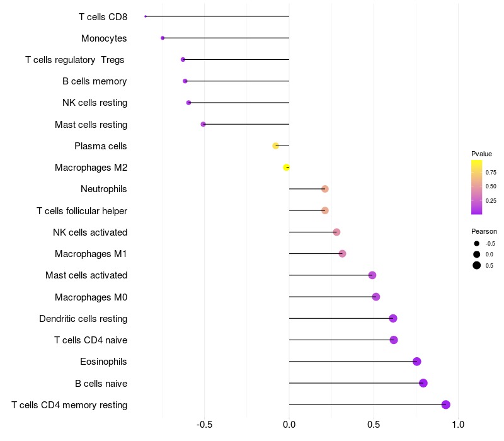
Task: Click the Neutrophils data point
Action: tap(325, 189)
